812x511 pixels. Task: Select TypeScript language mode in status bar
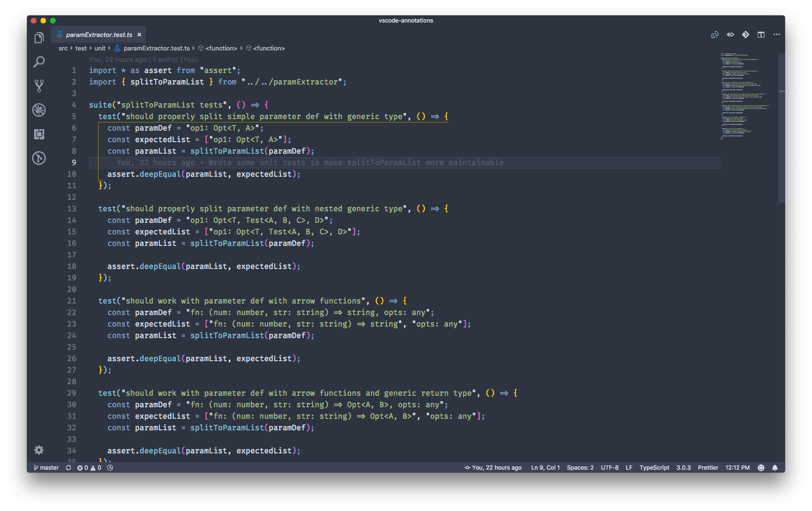(654, 468)
